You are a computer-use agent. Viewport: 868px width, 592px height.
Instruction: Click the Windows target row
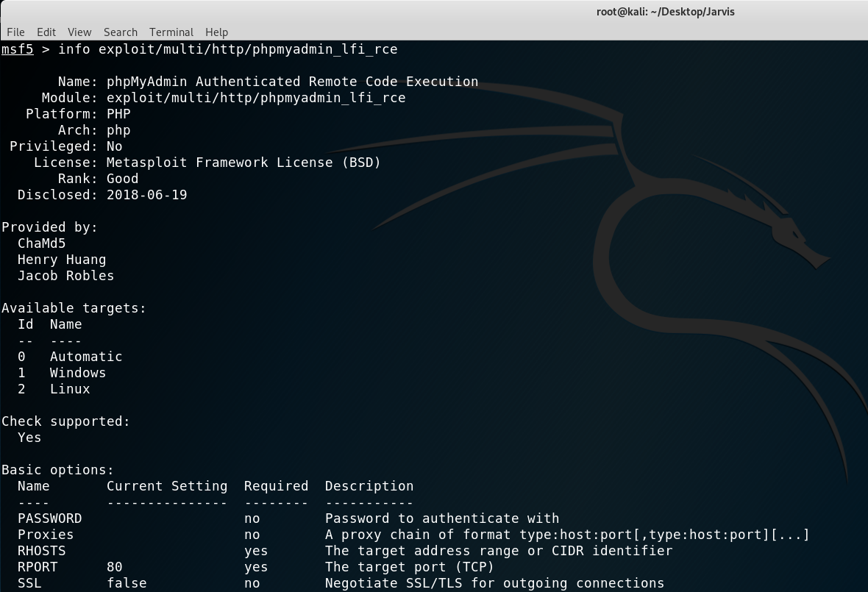pos(62,373)
